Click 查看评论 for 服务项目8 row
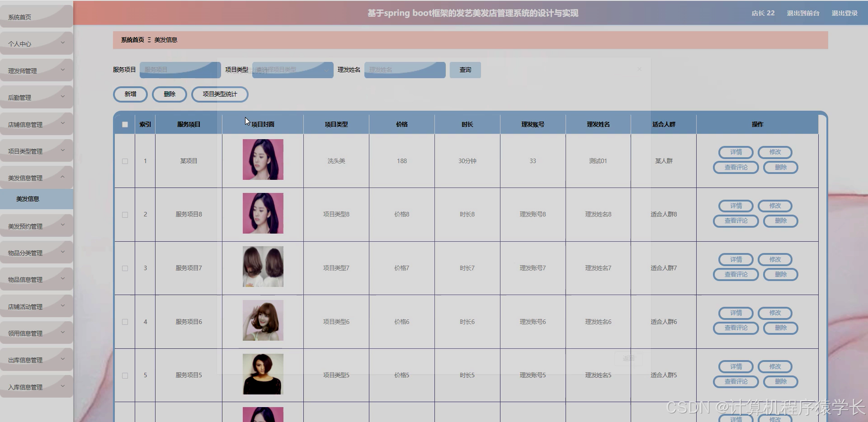Screen dimensions: 868x422 tap(736, 221)
